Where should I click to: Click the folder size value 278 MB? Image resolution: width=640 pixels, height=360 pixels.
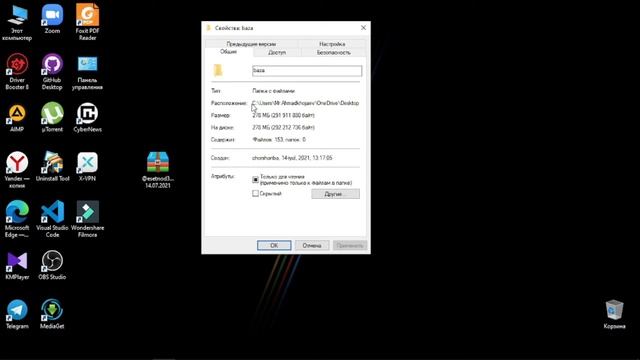click(x=283, y=115)
